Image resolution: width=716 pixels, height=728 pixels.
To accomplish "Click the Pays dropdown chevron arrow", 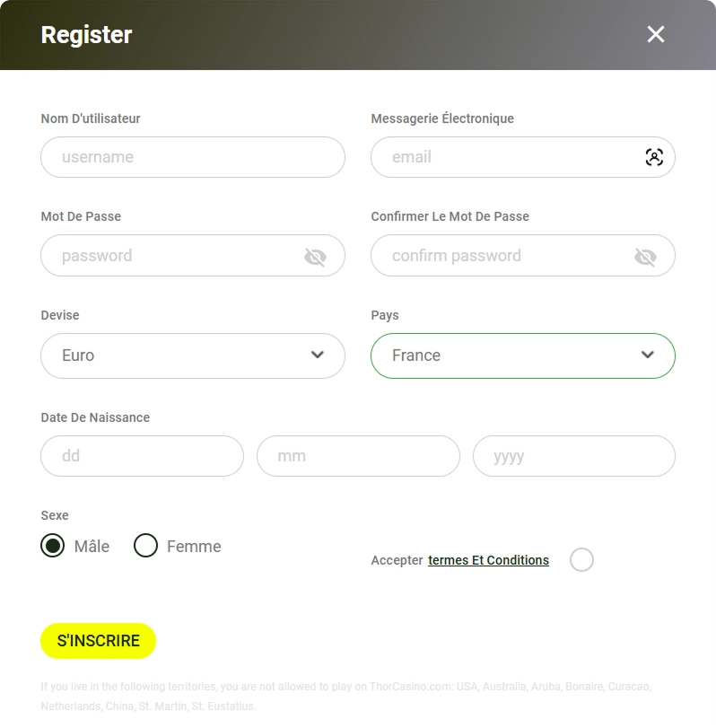I will click(x=648, y=355).
